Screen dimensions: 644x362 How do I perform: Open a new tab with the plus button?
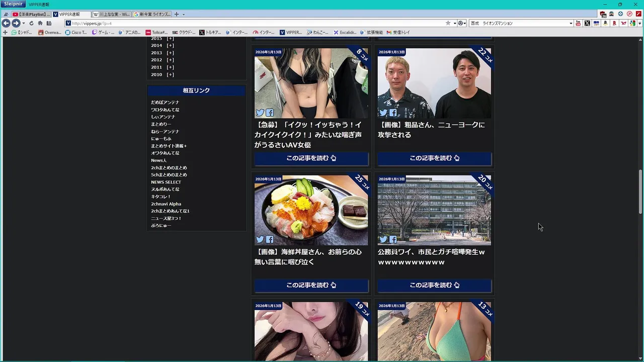coord(177,14)
